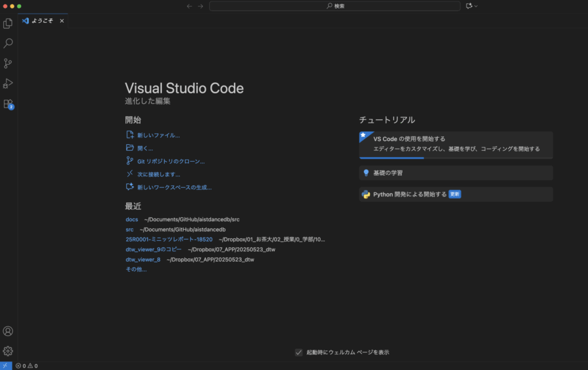
Task: Click the remote window status bar icon
Action: (x=6, y=365)
